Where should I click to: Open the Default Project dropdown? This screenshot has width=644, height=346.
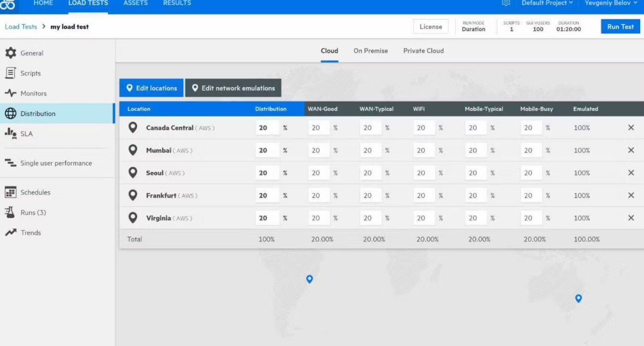tap(547, 3)
